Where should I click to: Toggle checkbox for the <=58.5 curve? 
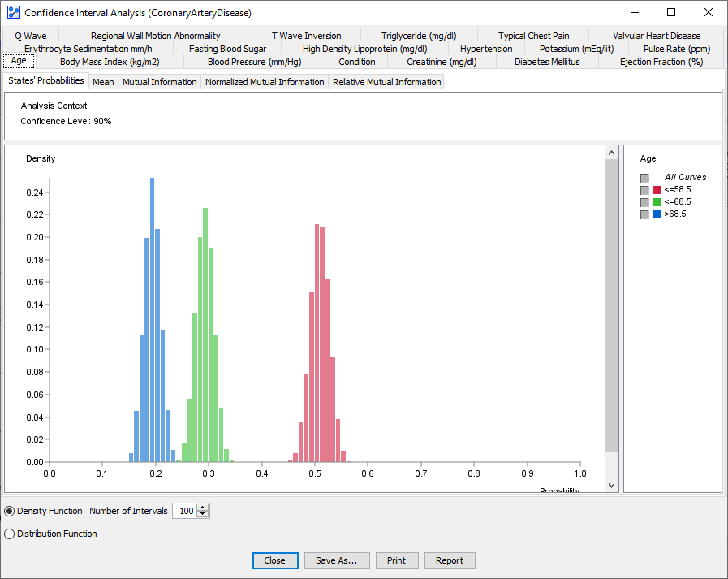(644, 190)
